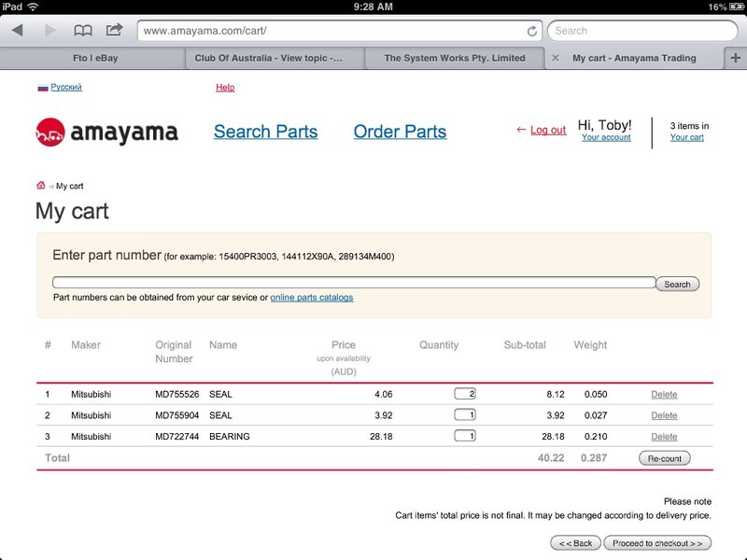
Task: Click the amayama logo
Action: pyautogui.click(x=106, y=132)
